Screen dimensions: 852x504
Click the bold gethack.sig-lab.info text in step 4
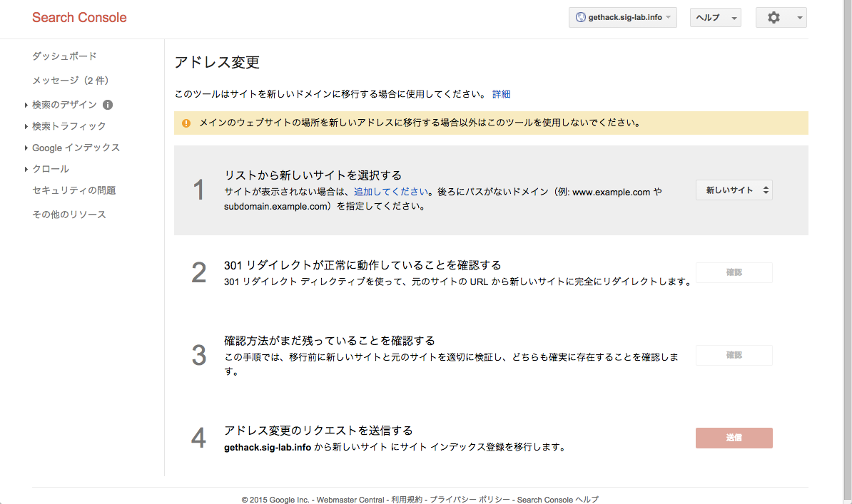(x=268, y=448)
